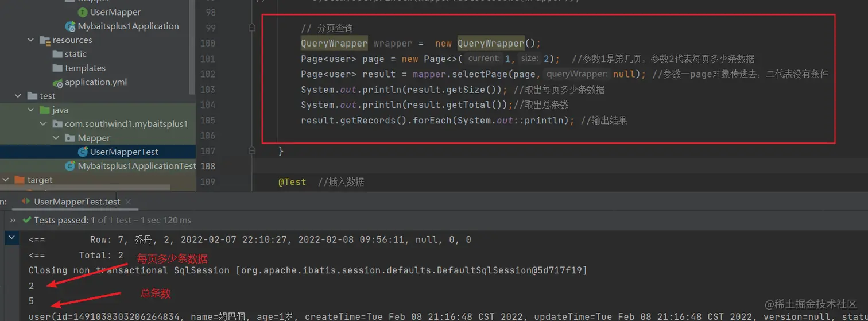
Task: Click line number 108 in gutter
Action: click(x=207, y=167)
